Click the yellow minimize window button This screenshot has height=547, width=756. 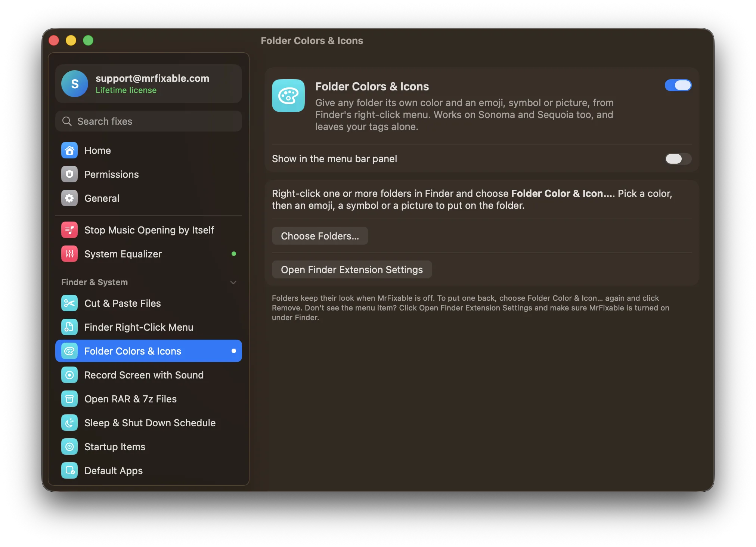[x=71, y=40]
